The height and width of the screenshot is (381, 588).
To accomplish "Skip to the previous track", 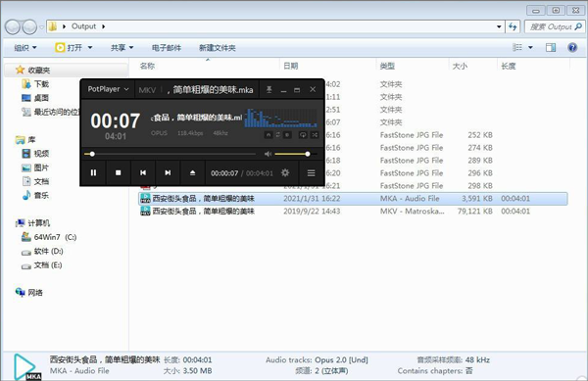I will point(143,172).
